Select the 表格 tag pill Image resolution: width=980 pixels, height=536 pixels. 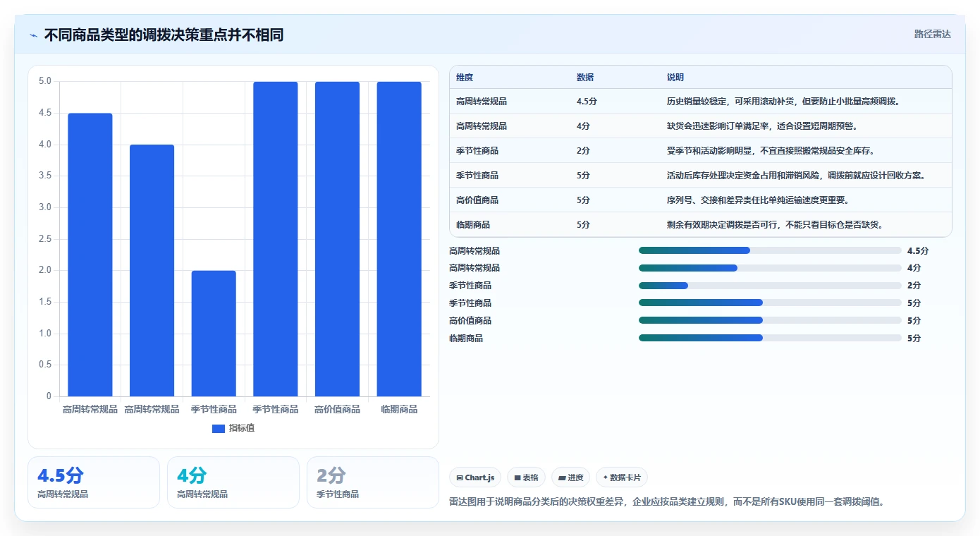[x=526, y=477]
